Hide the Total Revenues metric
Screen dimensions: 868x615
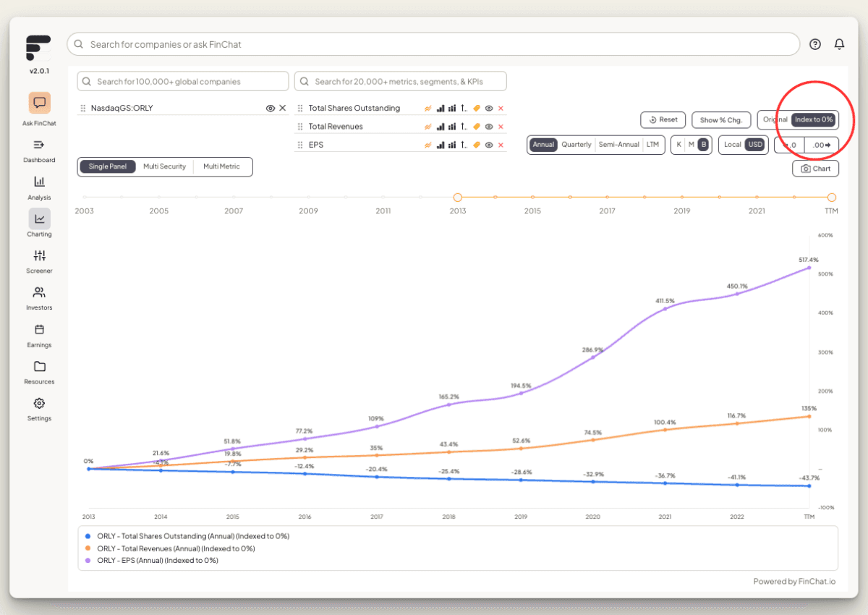489,127
